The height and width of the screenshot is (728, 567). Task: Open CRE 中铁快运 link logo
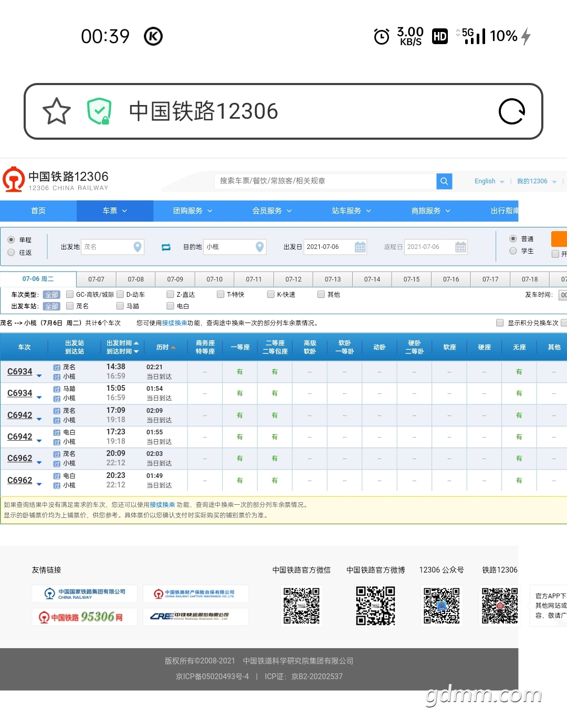(195, 617)
